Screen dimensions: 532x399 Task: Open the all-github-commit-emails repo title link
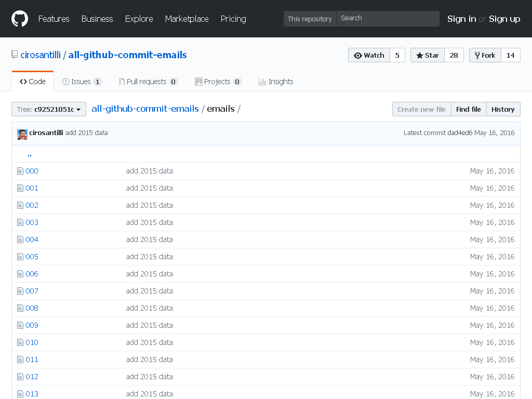click(x=128, y=55)
